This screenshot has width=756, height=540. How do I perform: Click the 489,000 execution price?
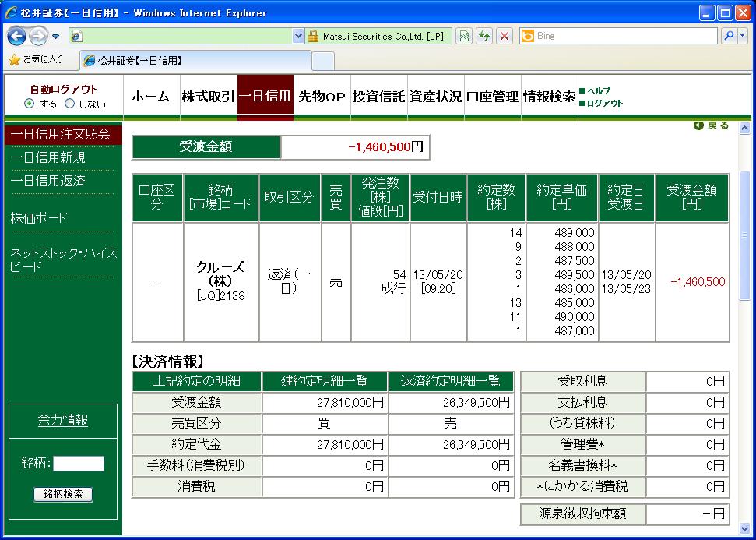(x=575, y=233)
